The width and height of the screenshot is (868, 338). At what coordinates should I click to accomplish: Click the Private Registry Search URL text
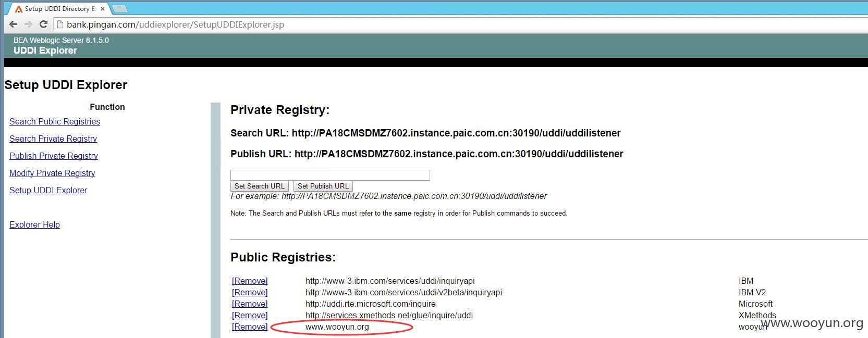pos(425,133)
